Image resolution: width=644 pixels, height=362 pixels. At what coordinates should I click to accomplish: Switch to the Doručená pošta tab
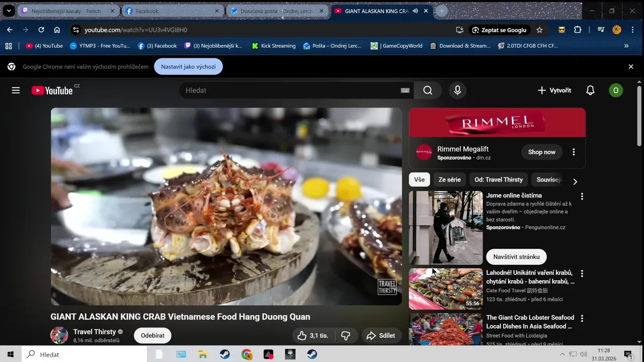[x=277, y=11]
